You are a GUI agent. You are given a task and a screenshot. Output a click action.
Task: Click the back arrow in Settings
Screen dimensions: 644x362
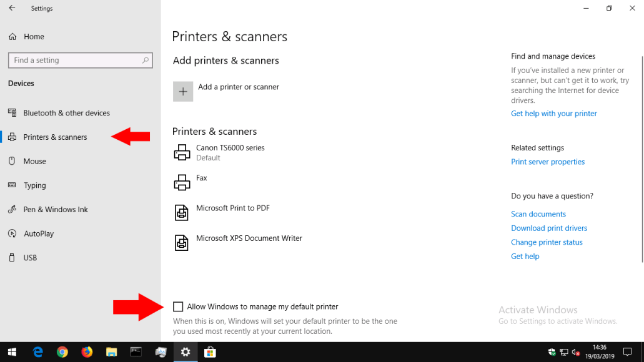(x=12, y=8)
